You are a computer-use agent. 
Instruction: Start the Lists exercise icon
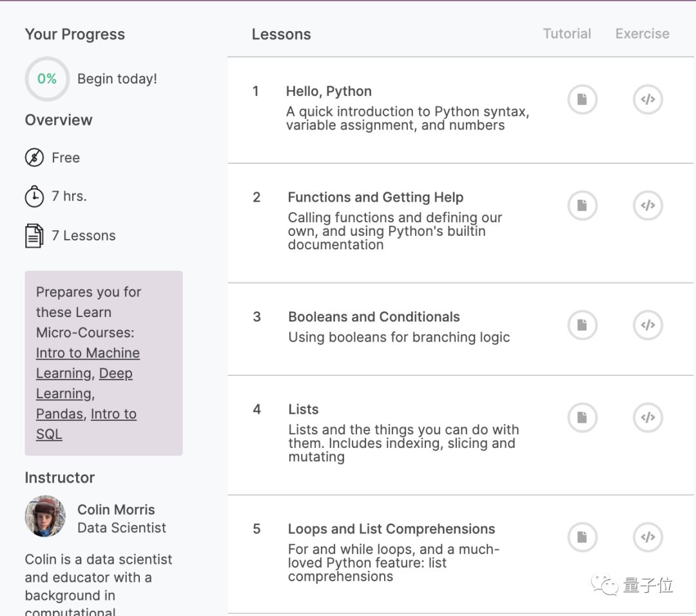(648, 418)
